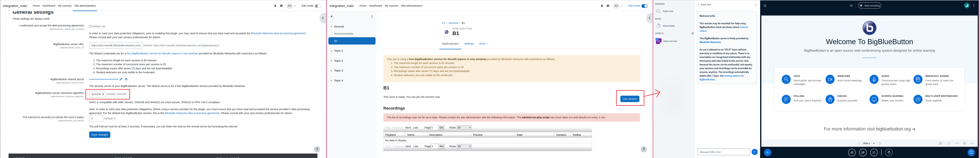Open messaging icon in B1 course window
This screenshot has height=158, width=980.
tap(608, 6)
